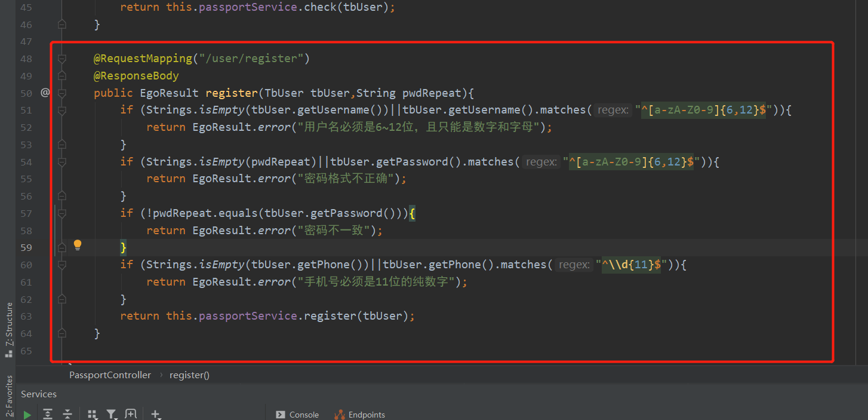
Task: Click the TbUser tbUser parameter on line 50
Action: (307, 93)
